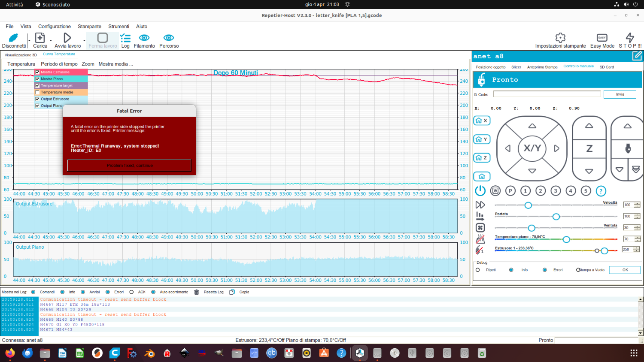Open Impostazioni stampante gear icon
The height and width of the screenshot is (362, 644).
560,38
